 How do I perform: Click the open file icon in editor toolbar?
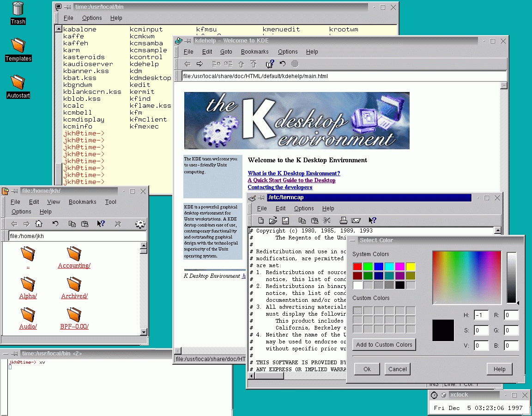273,220
